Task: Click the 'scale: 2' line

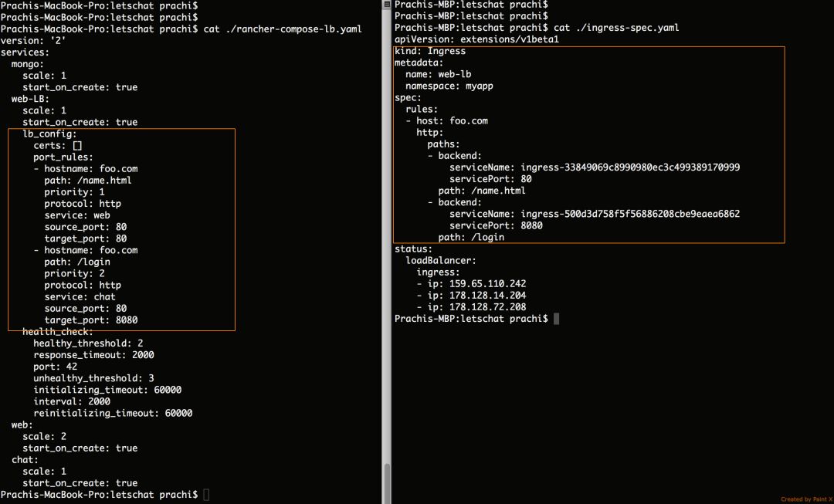Action: click(44, 437)
